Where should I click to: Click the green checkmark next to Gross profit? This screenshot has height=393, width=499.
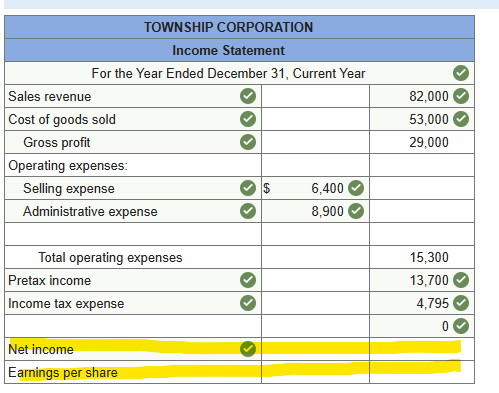tap(248, 142)
